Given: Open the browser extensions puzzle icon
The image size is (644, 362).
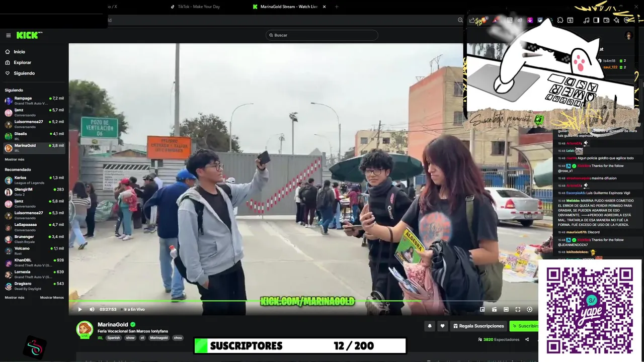Looking at the screenshot, I should pos(560,20).
